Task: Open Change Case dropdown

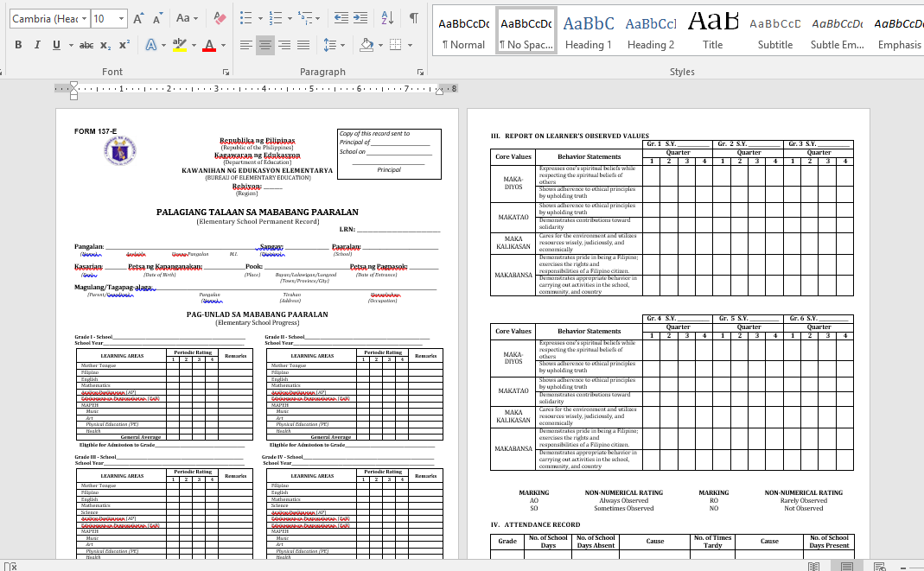Action: tap(188, 19)
